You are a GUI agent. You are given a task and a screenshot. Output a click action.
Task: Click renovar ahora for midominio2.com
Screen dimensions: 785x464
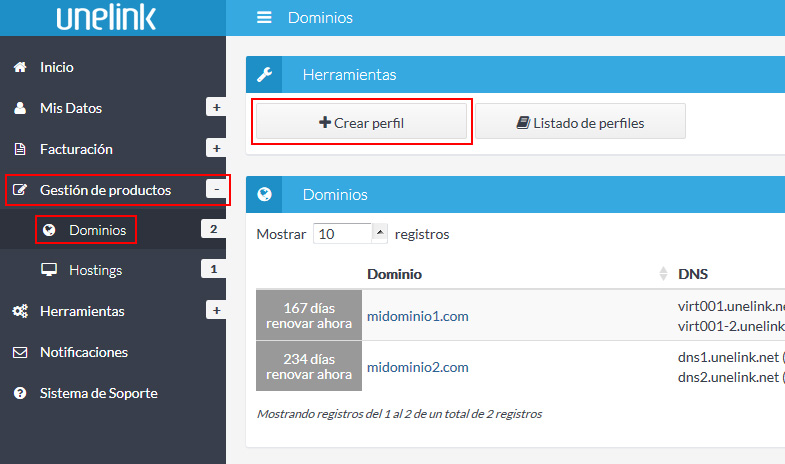[308, 375]
